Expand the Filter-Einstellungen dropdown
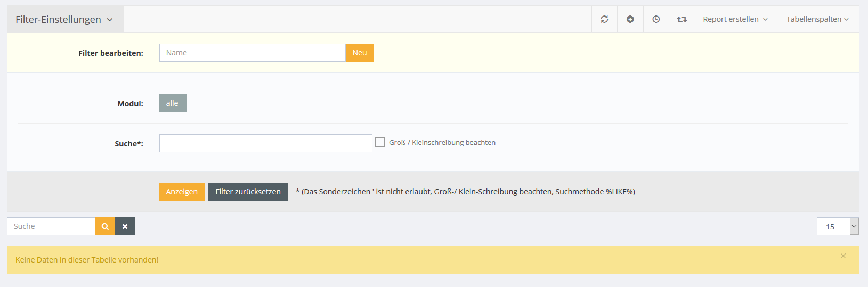This screenshot has height=287, width=868. point(64,20)
